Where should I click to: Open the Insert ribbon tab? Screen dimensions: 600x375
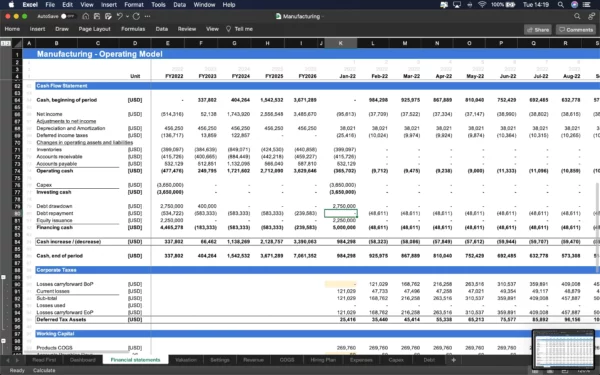[x=38, y=29]
